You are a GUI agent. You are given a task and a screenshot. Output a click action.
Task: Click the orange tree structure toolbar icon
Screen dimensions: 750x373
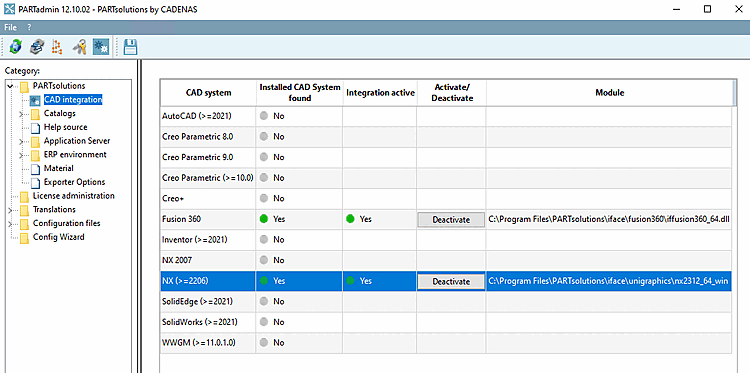[57, 46]
